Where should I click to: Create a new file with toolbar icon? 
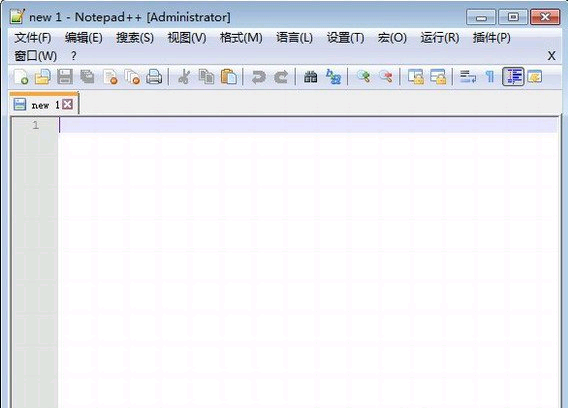tap(21, 77)
